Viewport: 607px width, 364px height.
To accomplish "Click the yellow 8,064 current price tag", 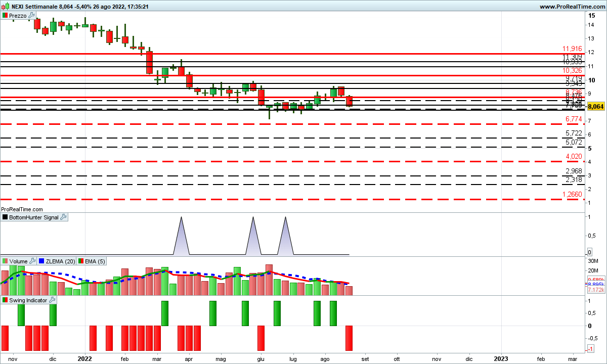I will click(596, 106).
